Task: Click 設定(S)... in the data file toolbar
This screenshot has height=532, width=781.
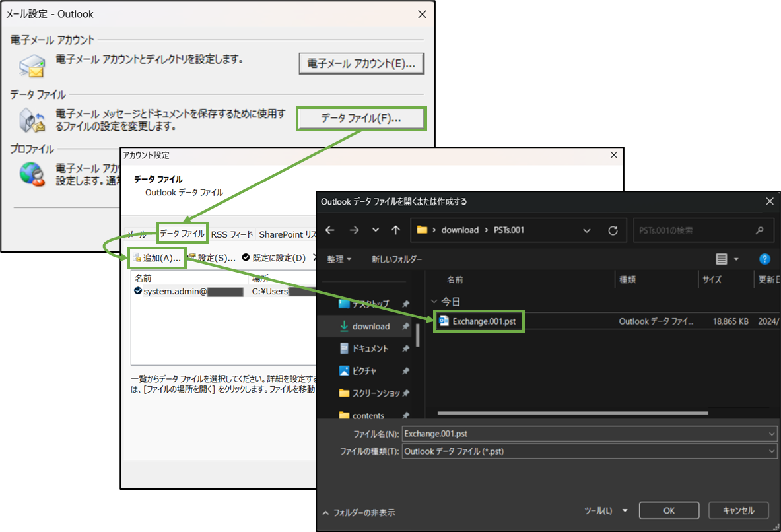Action: (x=212, y=258)
